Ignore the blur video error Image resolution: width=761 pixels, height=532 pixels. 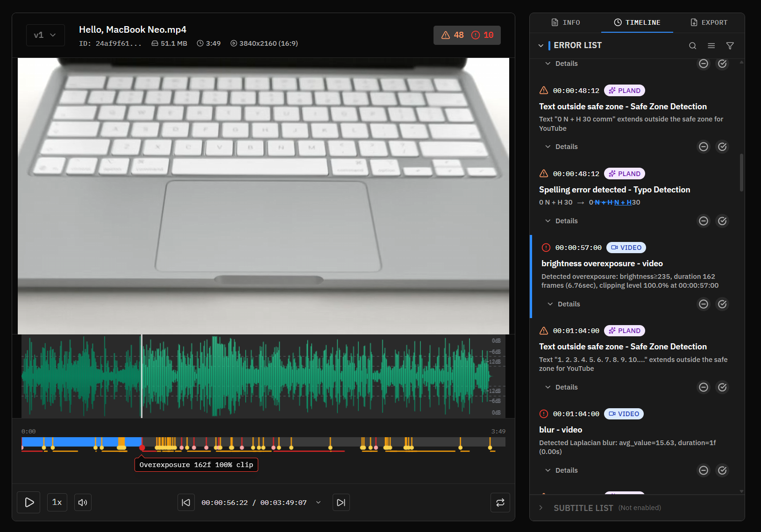pos(704,470)
